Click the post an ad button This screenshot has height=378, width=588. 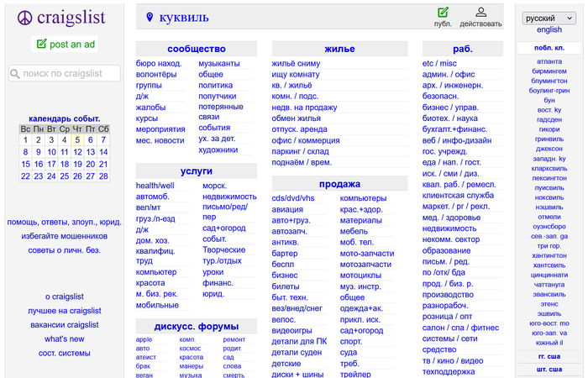tap(65, 45)
